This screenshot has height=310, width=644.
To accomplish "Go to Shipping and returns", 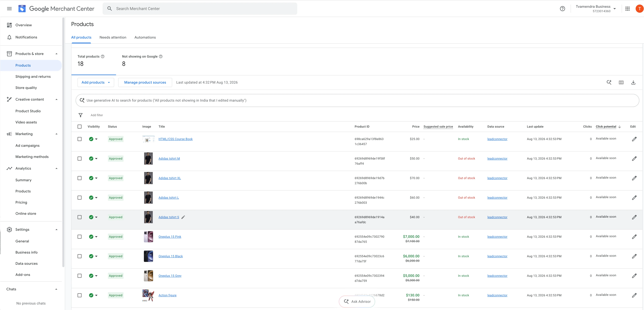I will (33, 77).
